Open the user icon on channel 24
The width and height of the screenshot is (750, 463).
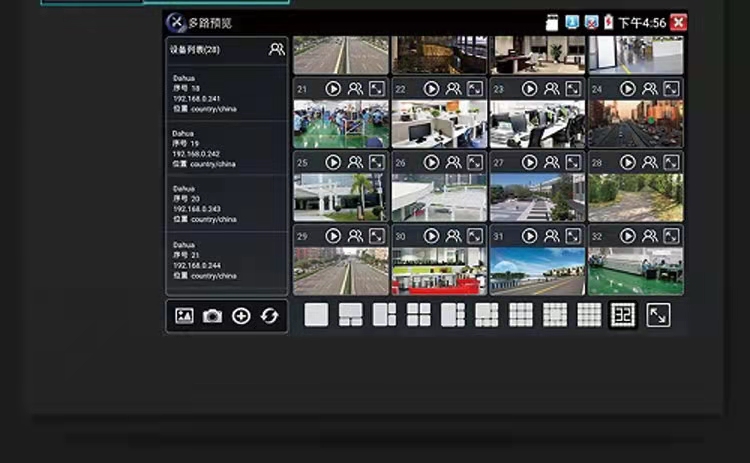click(649, 89)
